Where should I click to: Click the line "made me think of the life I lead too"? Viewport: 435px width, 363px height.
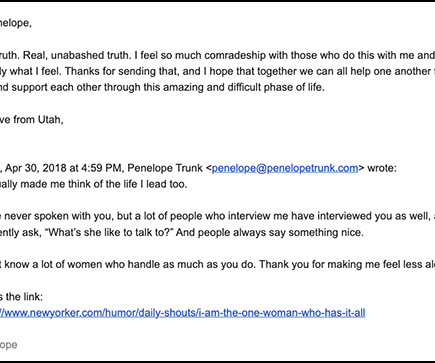[x=104, y=184]
